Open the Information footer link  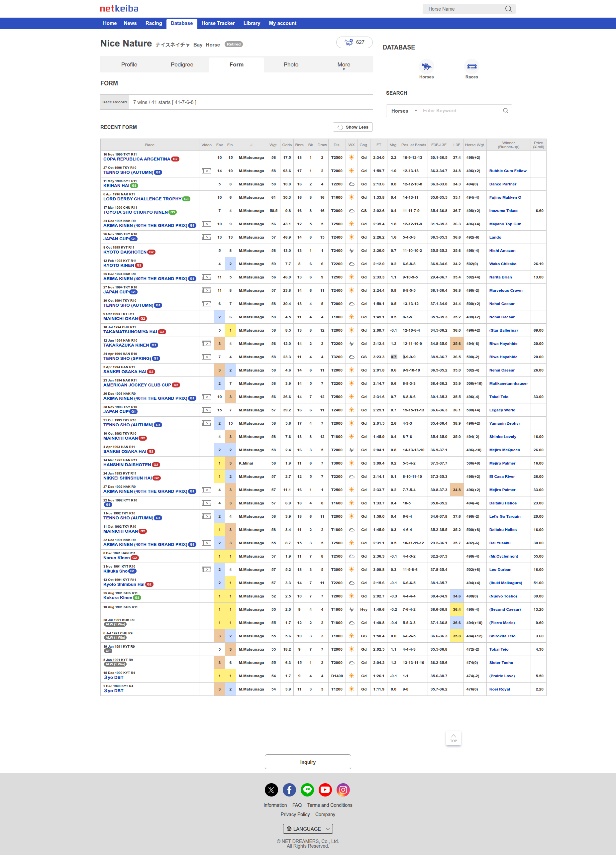pyautogui.click(x=275, y=805)
